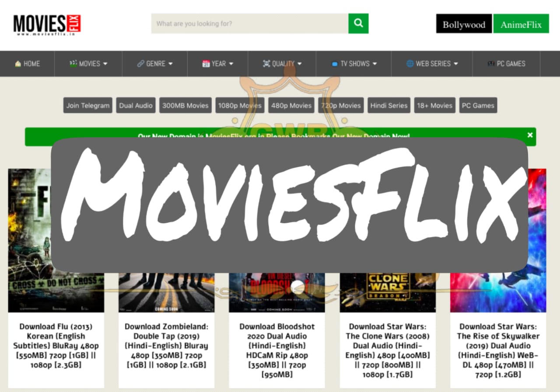
Task: Select the 720p Movies tag
Action: [341, 105]
